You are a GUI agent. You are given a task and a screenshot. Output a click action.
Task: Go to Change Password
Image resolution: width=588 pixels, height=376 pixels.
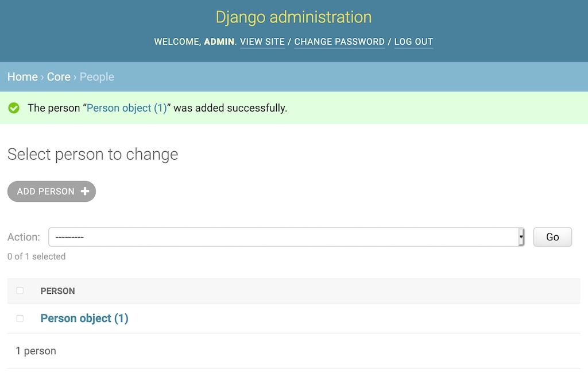339,42
